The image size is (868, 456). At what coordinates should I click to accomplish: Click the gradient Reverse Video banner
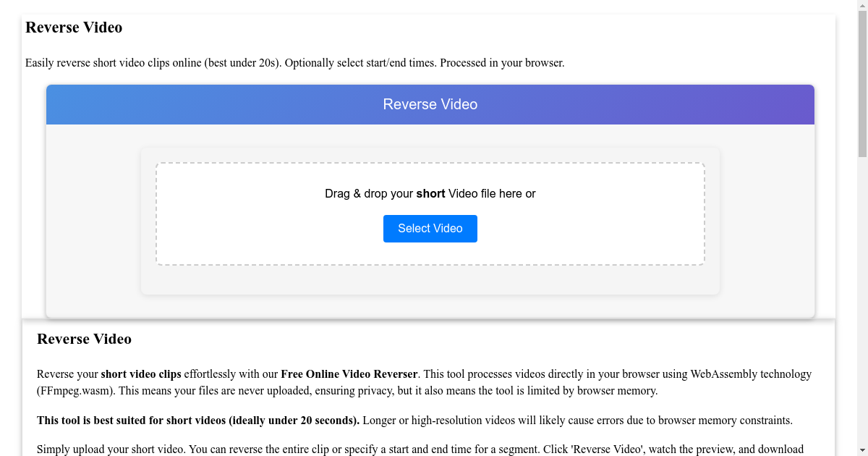pyautogui.click(x=430, y=104)
